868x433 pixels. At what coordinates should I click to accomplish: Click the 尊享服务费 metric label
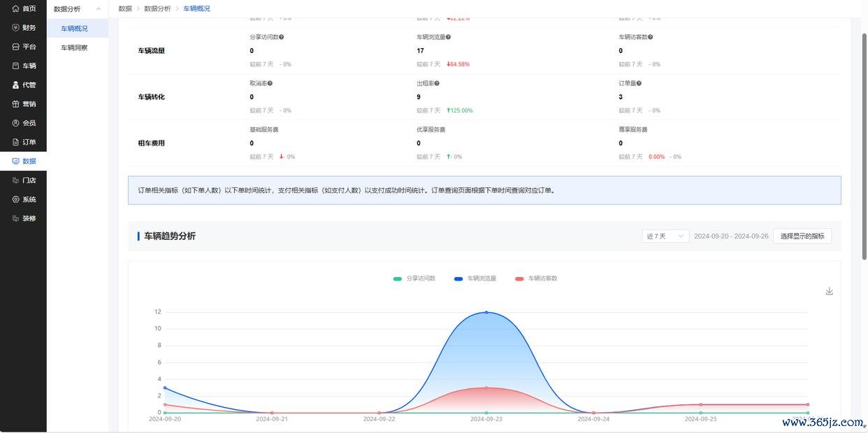click(633, 129)
